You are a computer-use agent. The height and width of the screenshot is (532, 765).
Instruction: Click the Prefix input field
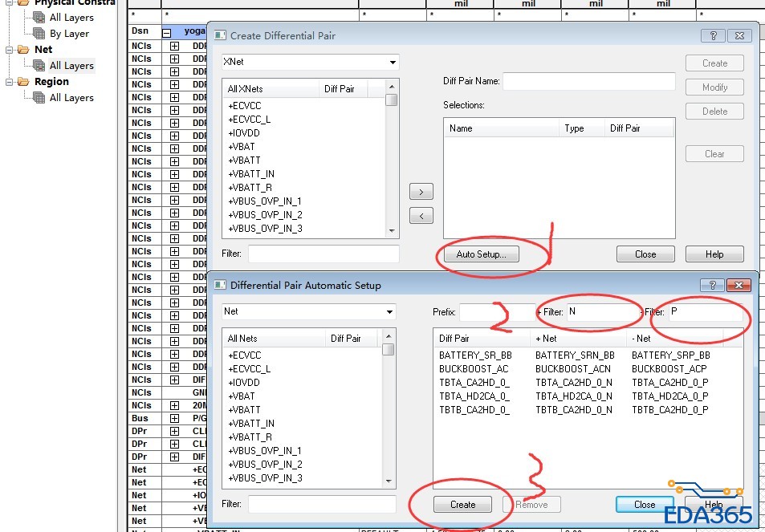pyautogui.click(x=497, y=311)
